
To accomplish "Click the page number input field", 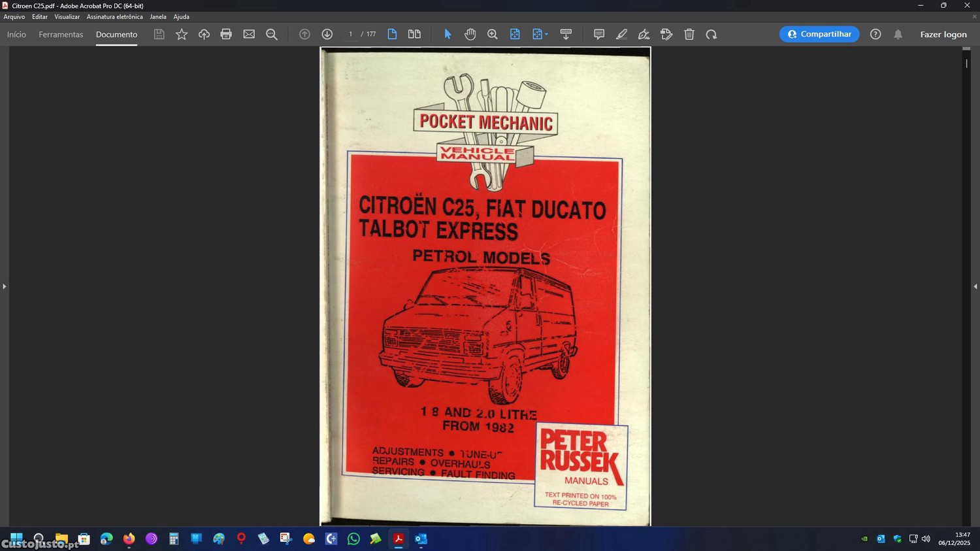I will [x=351, y=34].
